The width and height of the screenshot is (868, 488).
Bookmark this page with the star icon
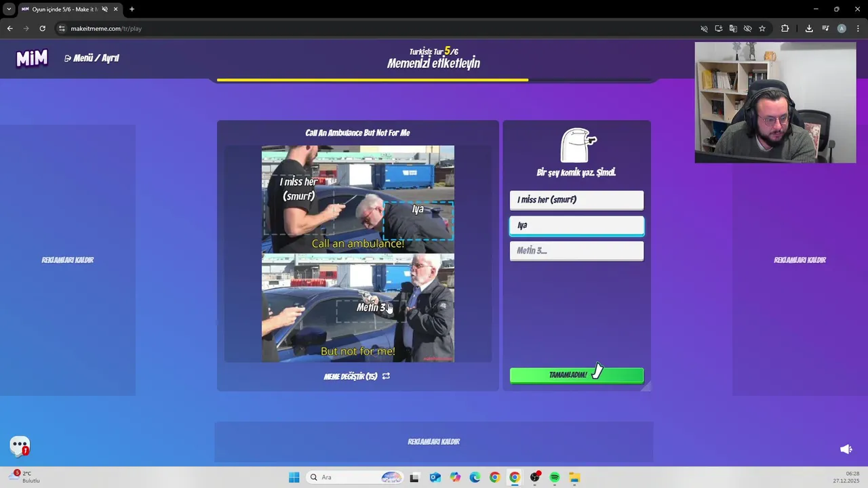pyautogui.click(x=762, y=28)
